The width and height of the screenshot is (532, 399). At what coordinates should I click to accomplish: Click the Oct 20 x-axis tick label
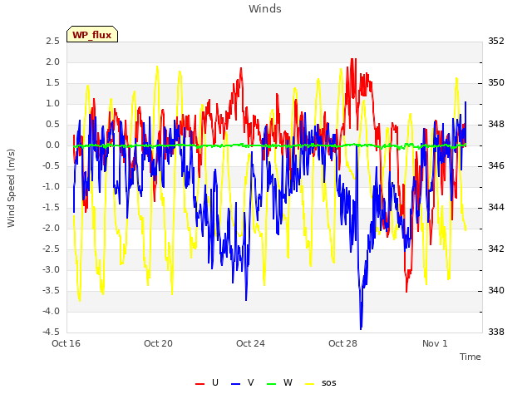[x=158, y=343]
